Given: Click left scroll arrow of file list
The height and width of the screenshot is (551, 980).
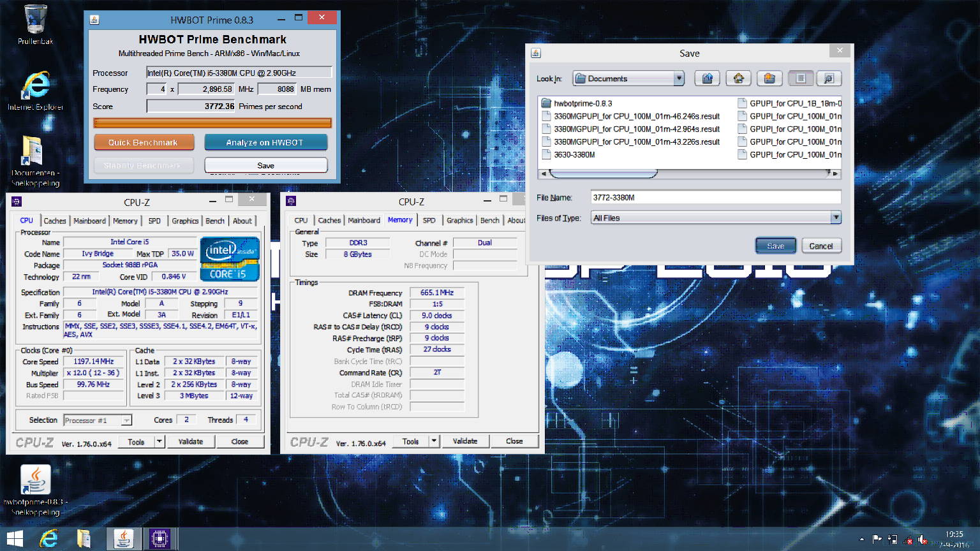Looking at the screenshot, I should point(544,173).
